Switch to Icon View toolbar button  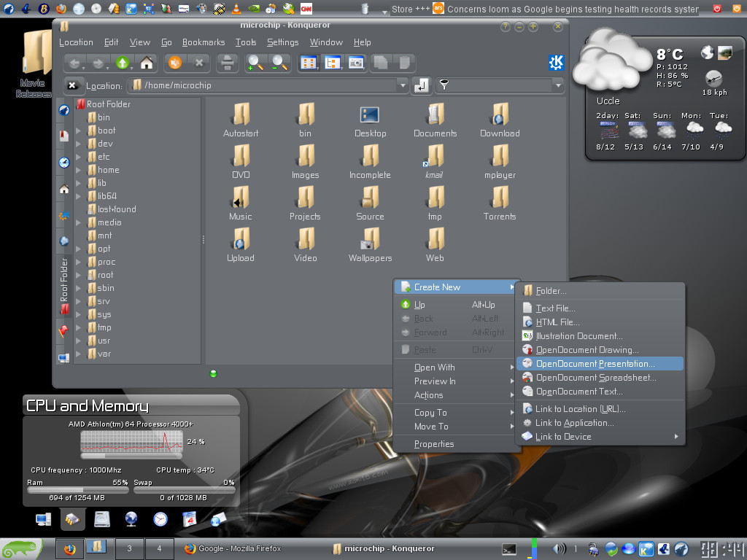[x=309, y=63]
